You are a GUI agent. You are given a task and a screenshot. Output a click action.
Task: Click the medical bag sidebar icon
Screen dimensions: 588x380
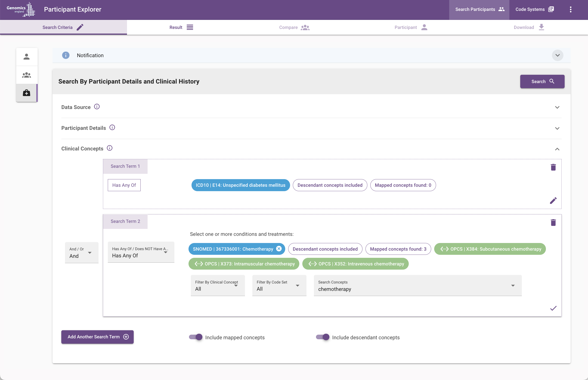27,93
